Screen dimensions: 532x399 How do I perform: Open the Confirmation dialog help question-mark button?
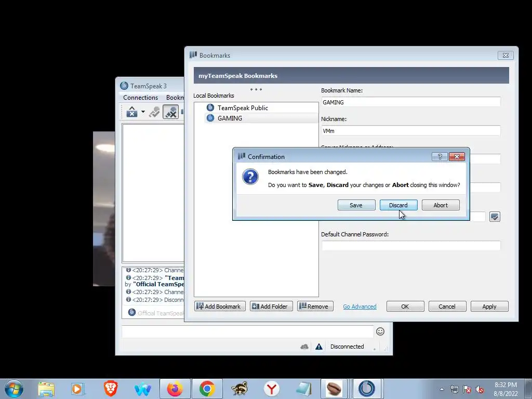tap(440, 156)
